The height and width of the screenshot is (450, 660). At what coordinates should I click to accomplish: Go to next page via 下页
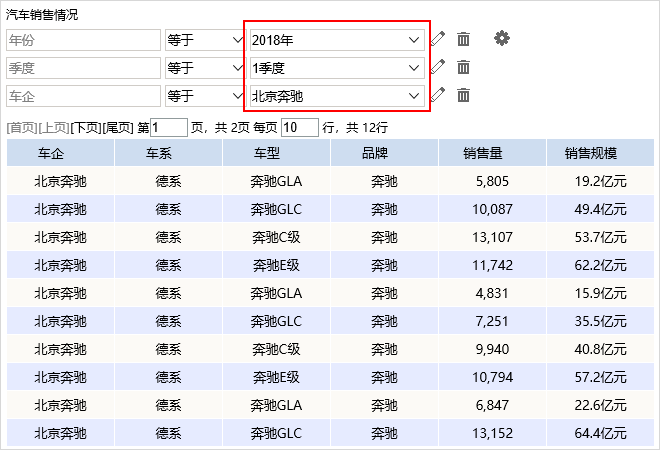tap(86, 128)
